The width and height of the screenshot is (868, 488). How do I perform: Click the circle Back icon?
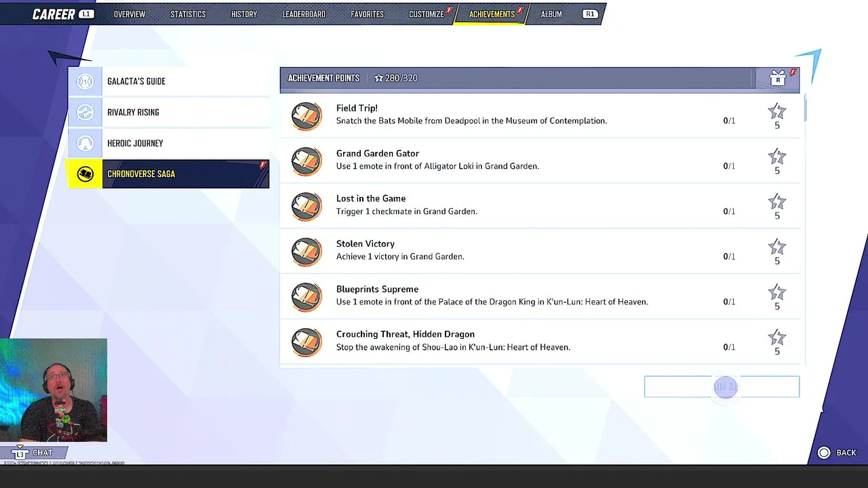click(824, 453)
